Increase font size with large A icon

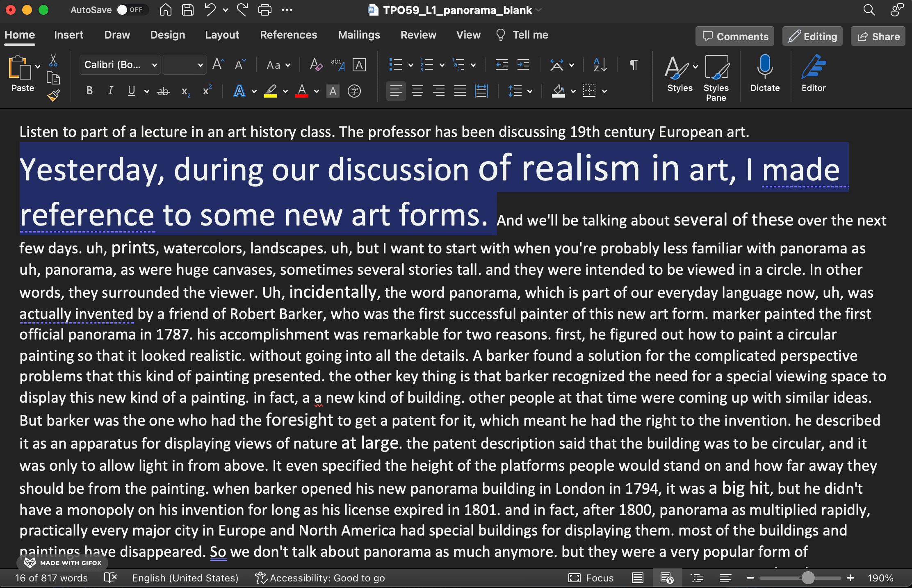coord(218,64)
